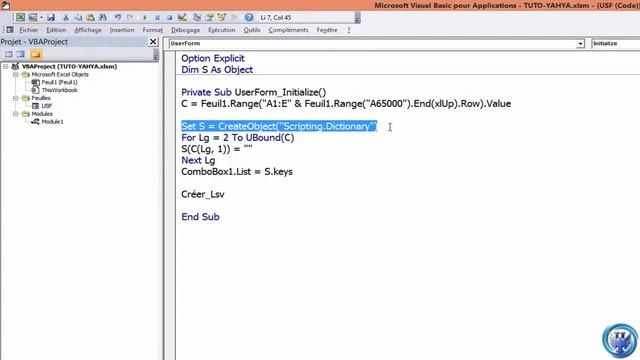Run the macro with green play icon
640x360 pixels.
pos(145,18)
